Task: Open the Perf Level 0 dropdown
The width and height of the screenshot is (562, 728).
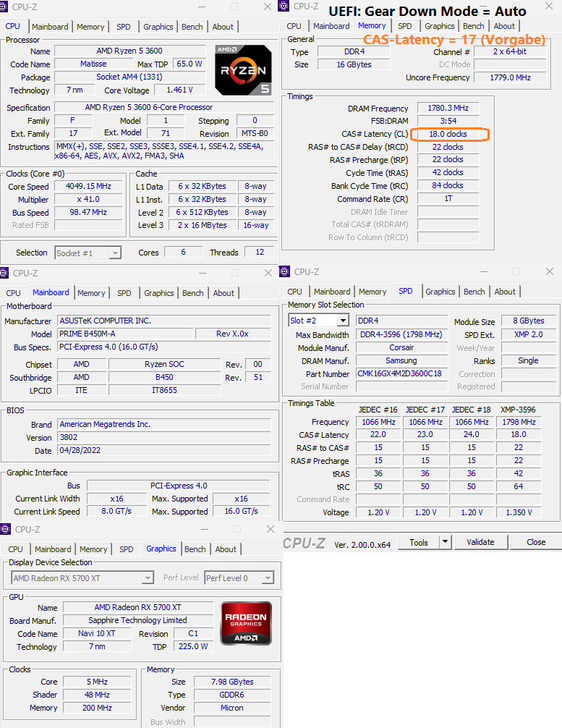Action: tap(239, 578)
